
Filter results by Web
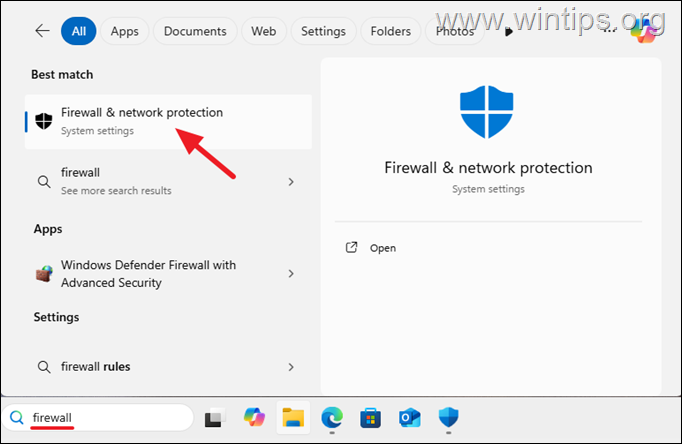tap(263, 31)
